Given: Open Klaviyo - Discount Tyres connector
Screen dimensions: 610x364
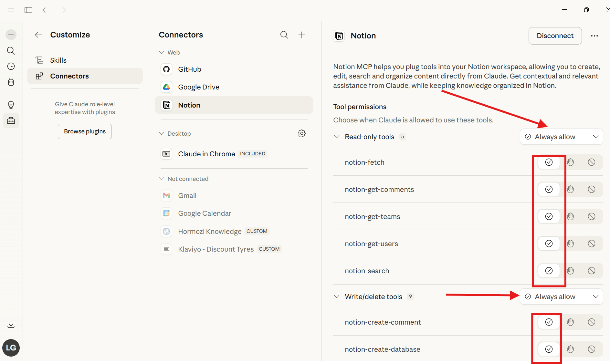Looking at the screenshot, I should [x=234, y=249].
